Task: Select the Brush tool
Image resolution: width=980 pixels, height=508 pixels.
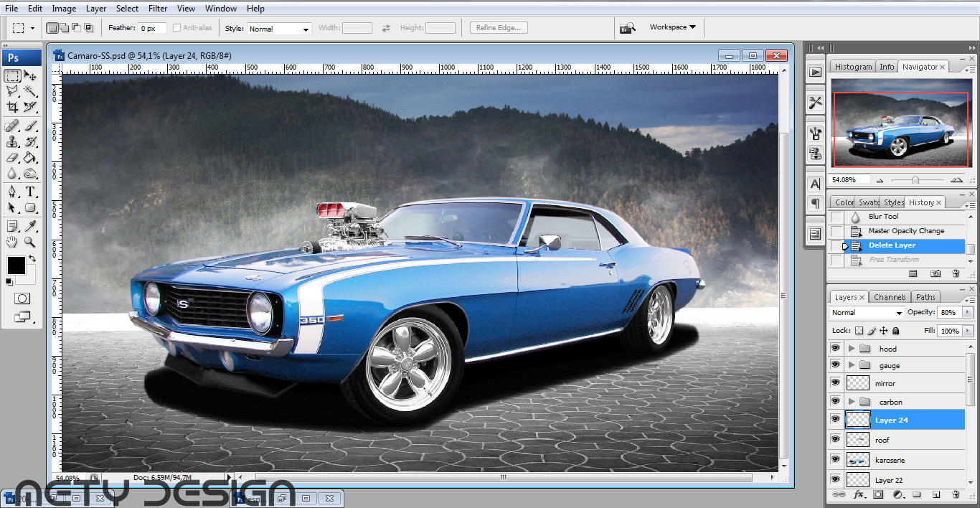Action: point(31,126)
